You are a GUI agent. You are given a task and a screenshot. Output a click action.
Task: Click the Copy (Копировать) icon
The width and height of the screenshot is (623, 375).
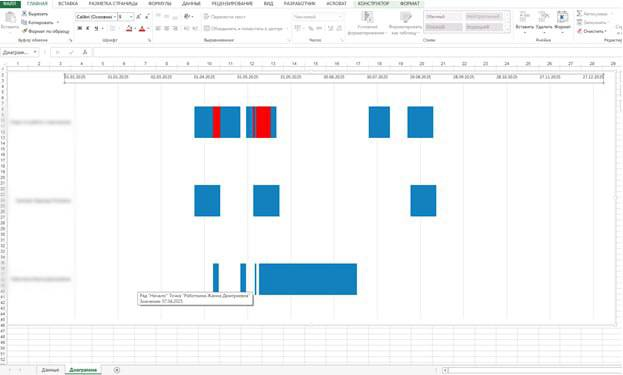[24, 22]
